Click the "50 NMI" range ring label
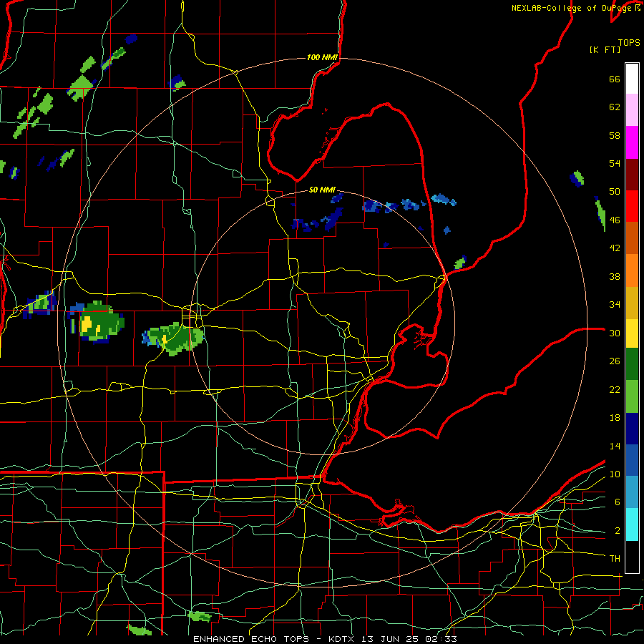Screen dimensions: 644x644 322,190
